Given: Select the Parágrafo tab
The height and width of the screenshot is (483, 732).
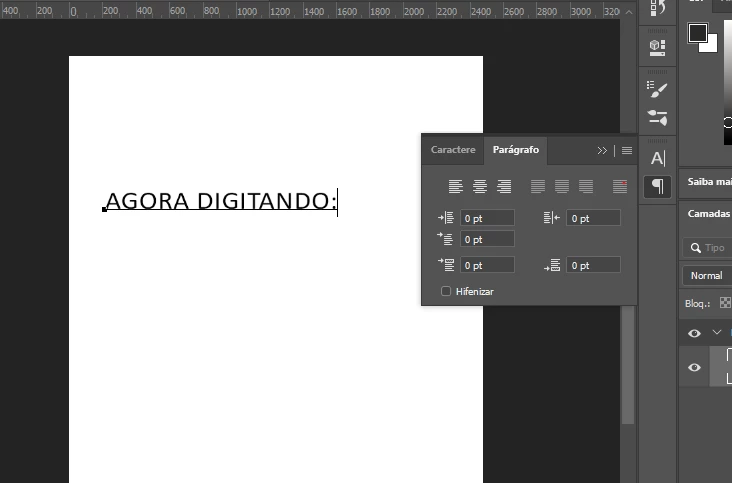Looking at the screenshot, I should coord(516,150).
